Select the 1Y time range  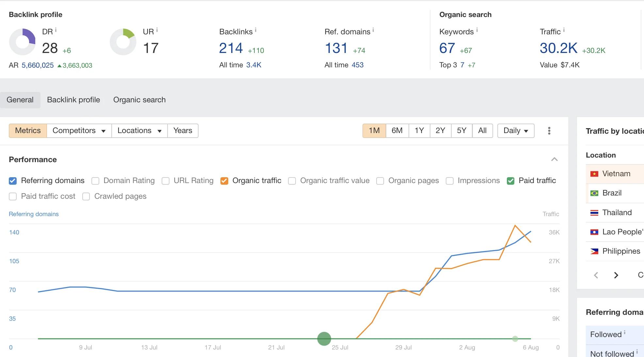pyautogui.click(x=419, y=131)
